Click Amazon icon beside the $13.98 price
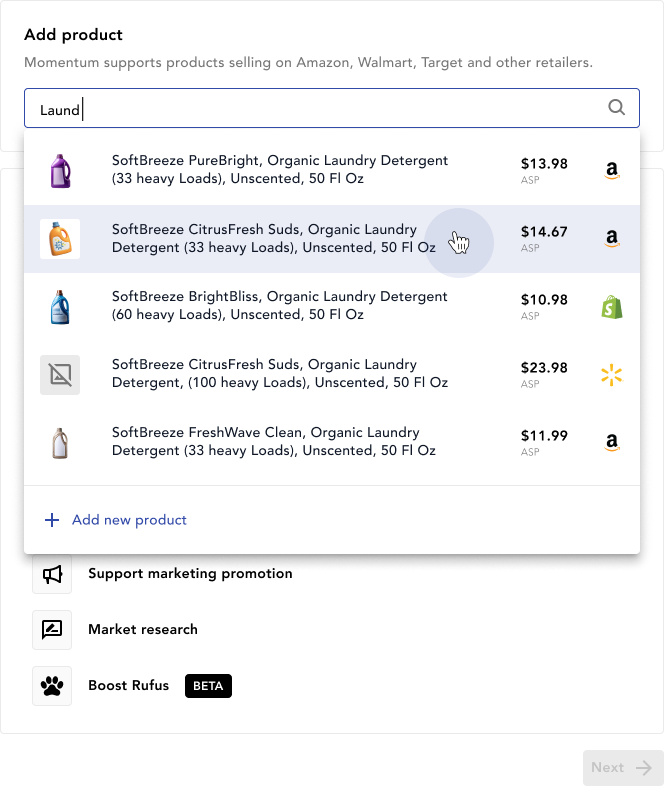This screenshot has width=664, height=786. click(x=611, y=171)
